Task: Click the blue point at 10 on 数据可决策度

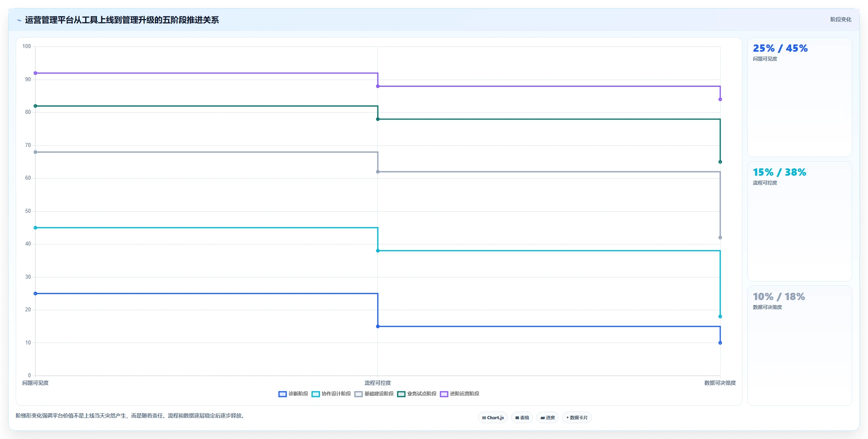Action: point(720,343)
